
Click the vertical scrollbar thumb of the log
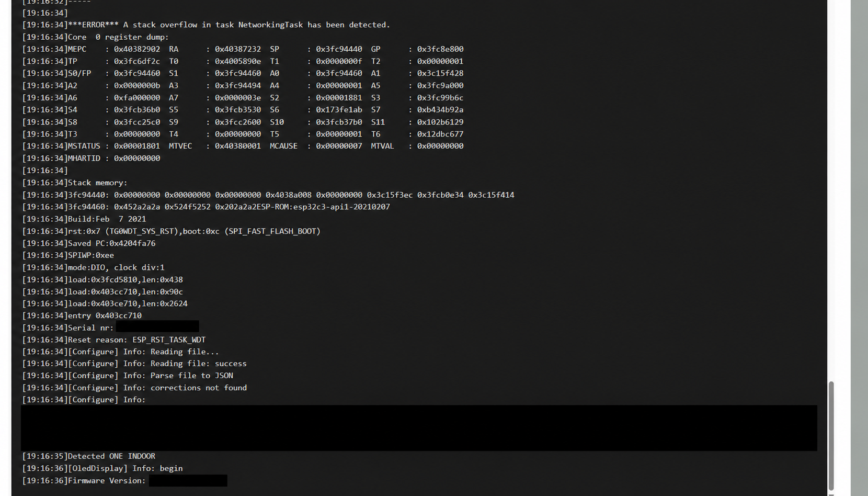(x=831, y=436)
